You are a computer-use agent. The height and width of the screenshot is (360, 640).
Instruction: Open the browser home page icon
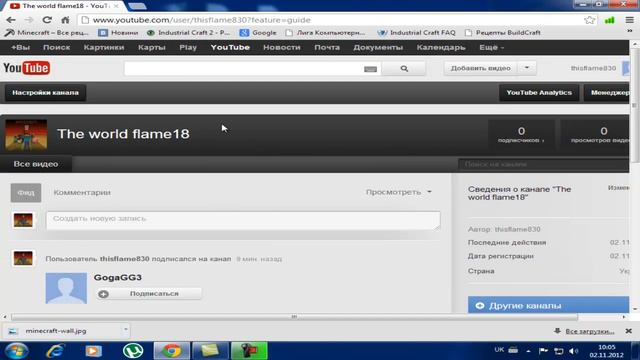pyautogui.click(x=65, y=20)
